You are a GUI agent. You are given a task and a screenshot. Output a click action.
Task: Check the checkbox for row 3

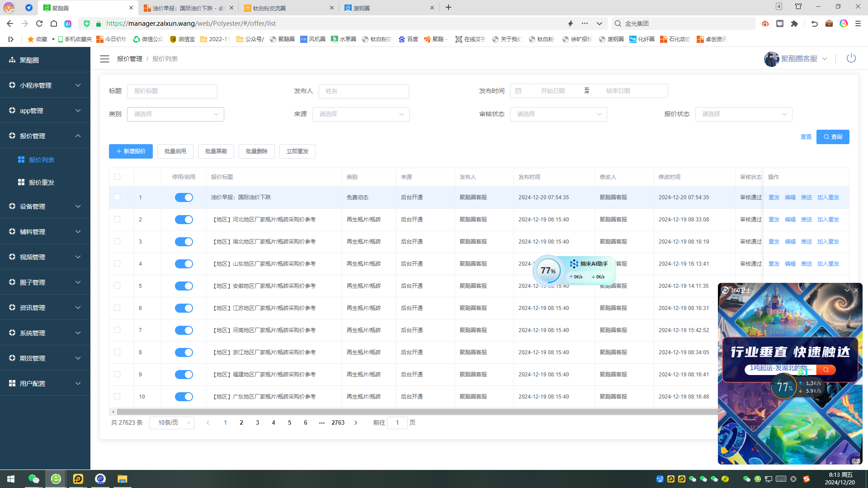[x=117, y=241]
